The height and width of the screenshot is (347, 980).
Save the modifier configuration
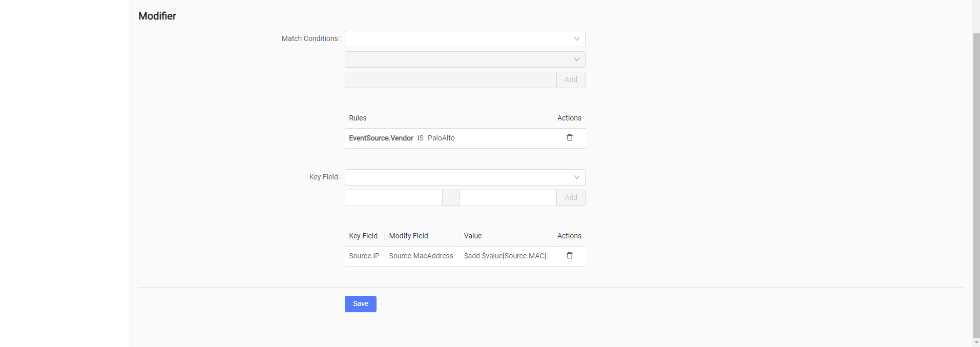point(361,304)
